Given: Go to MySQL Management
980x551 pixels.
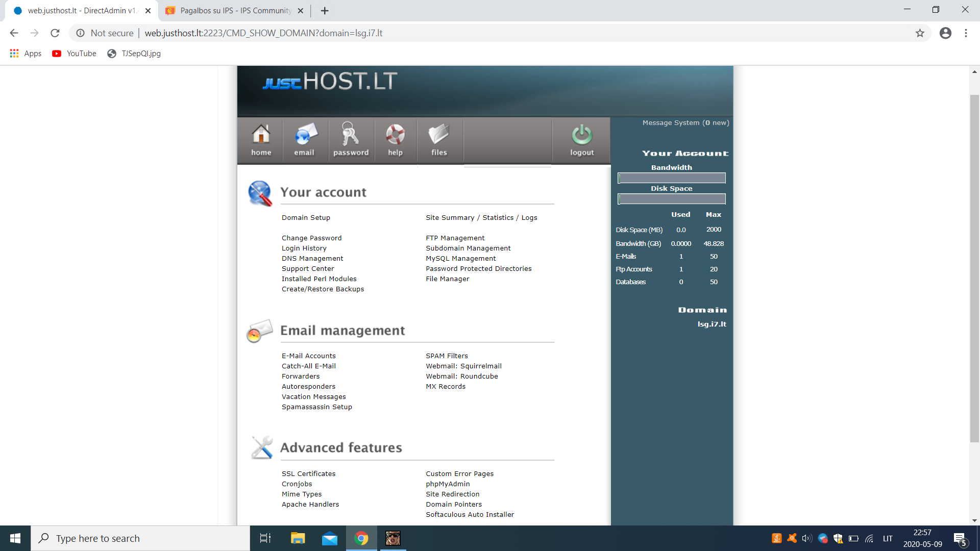Looking at the screenshot, I should coord(460,259).
